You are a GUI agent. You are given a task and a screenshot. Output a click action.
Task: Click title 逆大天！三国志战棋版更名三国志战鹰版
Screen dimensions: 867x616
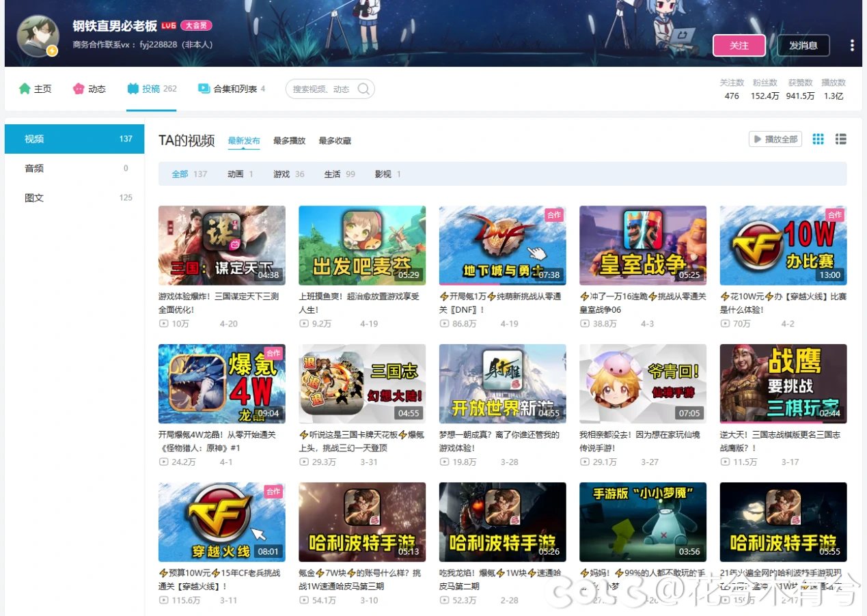(780, 441)
